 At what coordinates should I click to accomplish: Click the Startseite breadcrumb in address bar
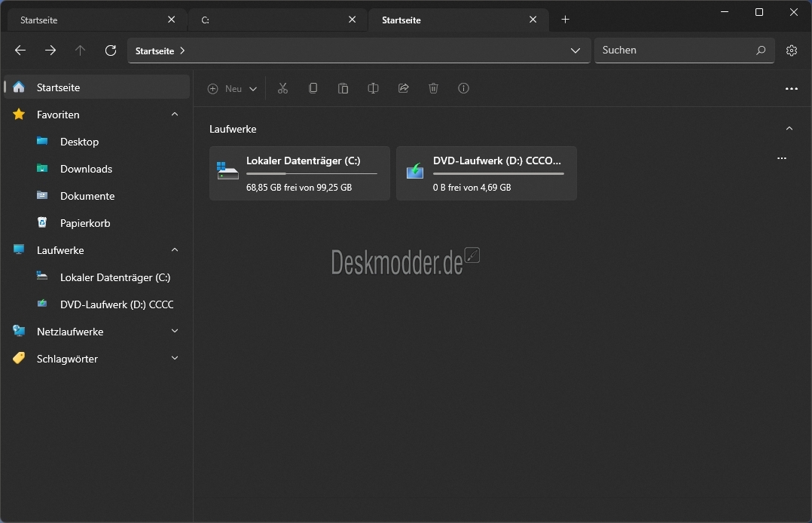[154, 50]
